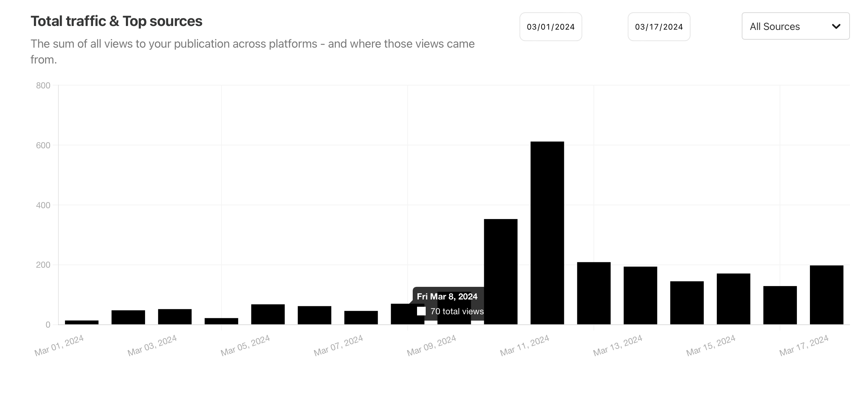The width and height of the screenshot is (868, 394).
Task: Select the Mar 13 traffic bar
Action: coord(640,295)
